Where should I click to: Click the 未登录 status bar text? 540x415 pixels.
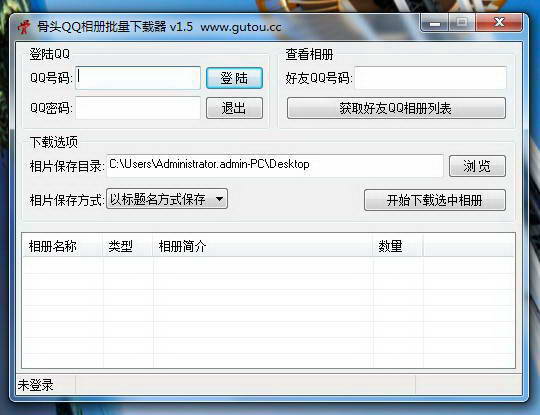coord(35,385)
